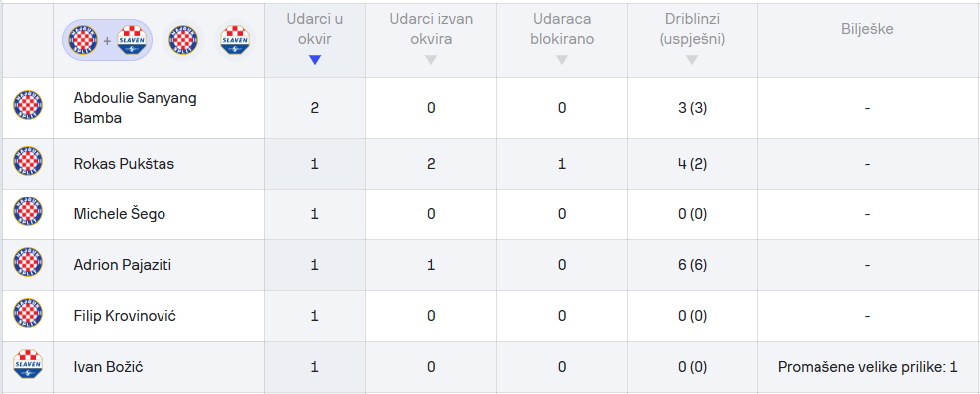Click Hajduk crest beside Adrion Pajaziti
This screenshot has width=980, height=394.
[x=28, y=262]
